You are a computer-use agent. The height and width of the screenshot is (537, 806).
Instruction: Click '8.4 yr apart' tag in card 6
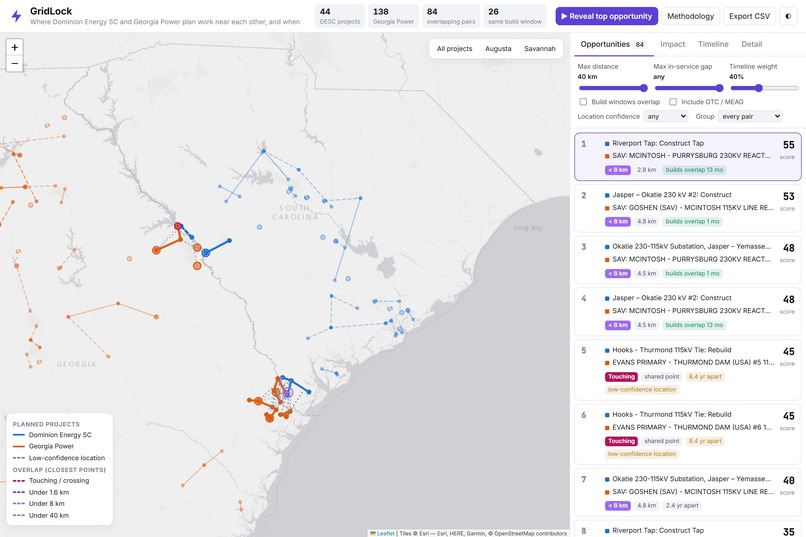pyautogui.click(x=705, y=441)
